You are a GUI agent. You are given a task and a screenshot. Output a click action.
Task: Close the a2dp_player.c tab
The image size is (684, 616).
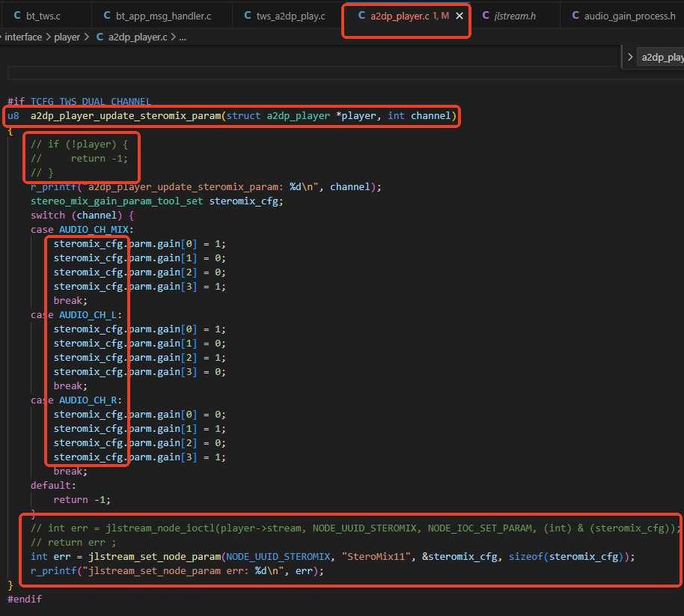coord(459,16)
